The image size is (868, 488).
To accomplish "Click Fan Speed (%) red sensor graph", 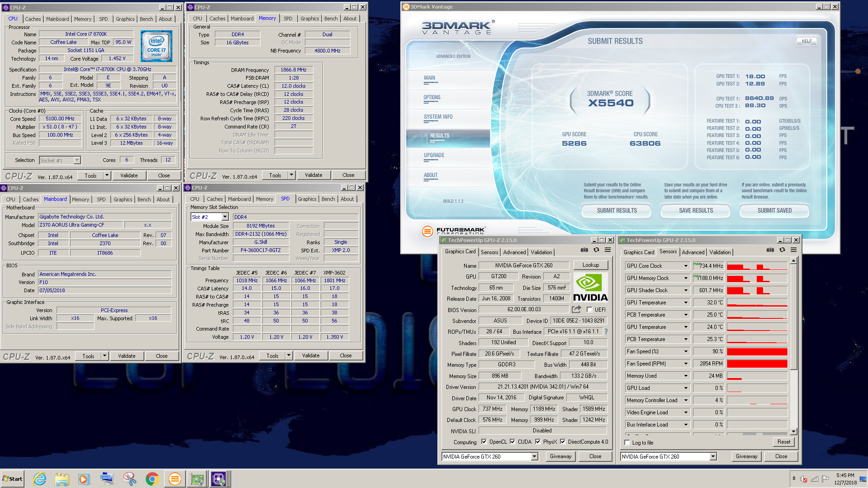I will coord(757,351).
